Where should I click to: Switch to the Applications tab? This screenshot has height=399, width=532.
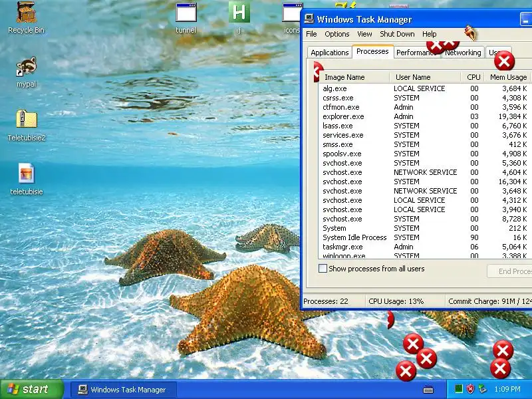pyautogui.click(x=329, y=53)
